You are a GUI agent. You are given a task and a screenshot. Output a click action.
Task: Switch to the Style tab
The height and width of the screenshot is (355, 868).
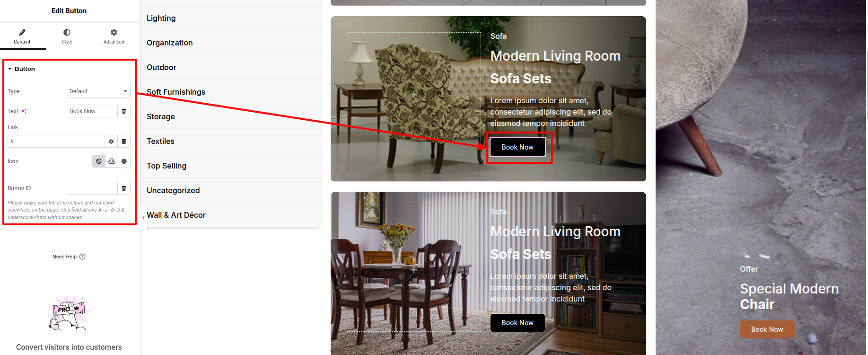(67, 36)
